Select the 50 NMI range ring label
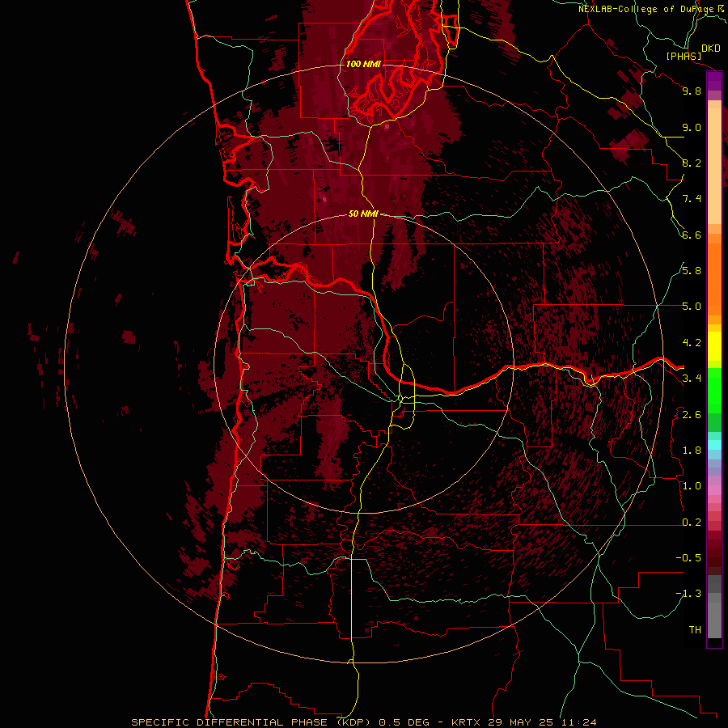Screen dimensions: 728x728 pyautogui.click(x=363, y=214)
